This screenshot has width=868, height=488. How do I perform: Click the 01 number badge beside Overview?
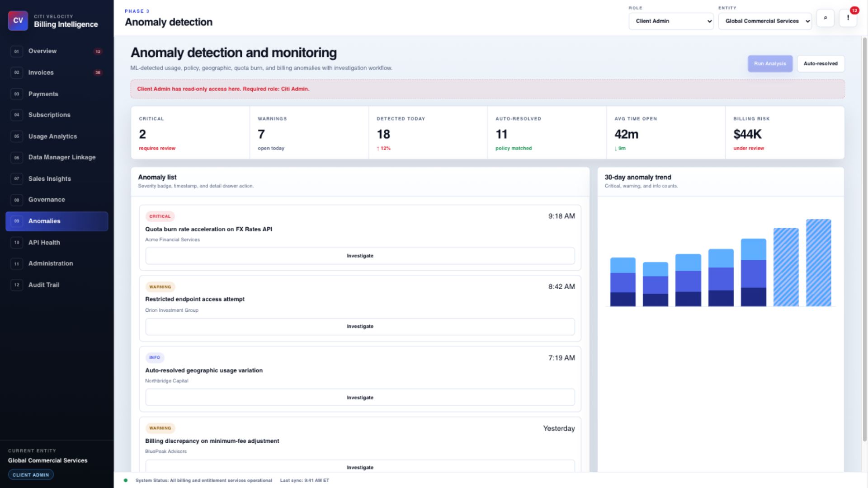(x=17, y=52)
